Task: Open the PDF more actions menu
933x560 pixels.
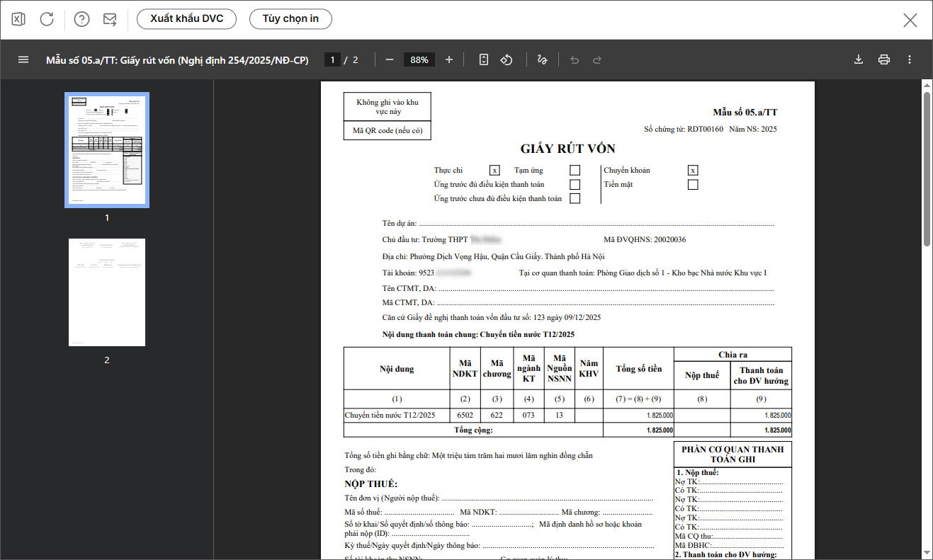Action: coord(910,60)
